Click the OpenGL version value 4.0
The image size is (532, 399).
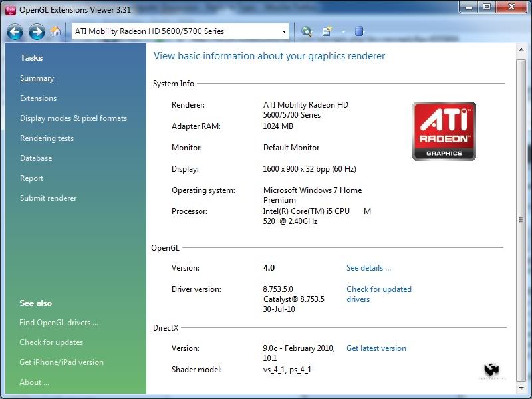(269, 268)
